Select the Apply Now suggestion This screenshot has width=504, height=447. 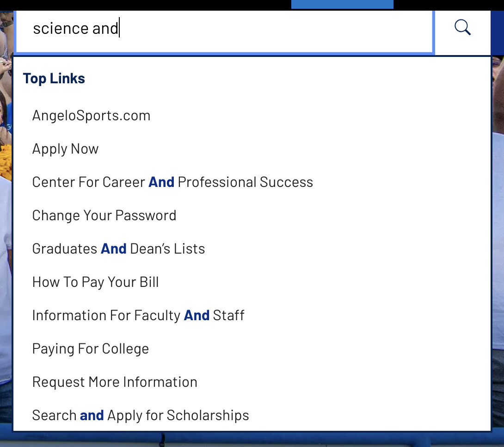point(65,149)
